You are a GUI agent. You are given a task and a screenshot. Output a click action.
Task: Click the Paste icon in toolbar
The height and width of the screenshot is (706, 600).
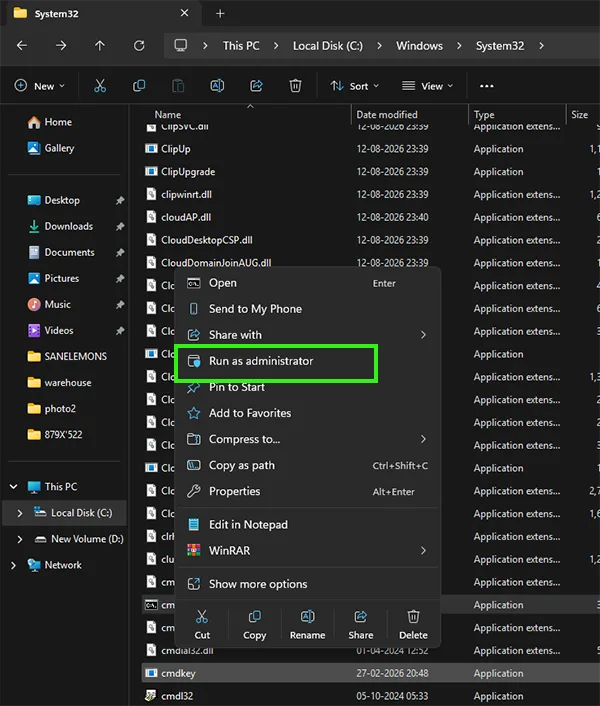(178, 86)
